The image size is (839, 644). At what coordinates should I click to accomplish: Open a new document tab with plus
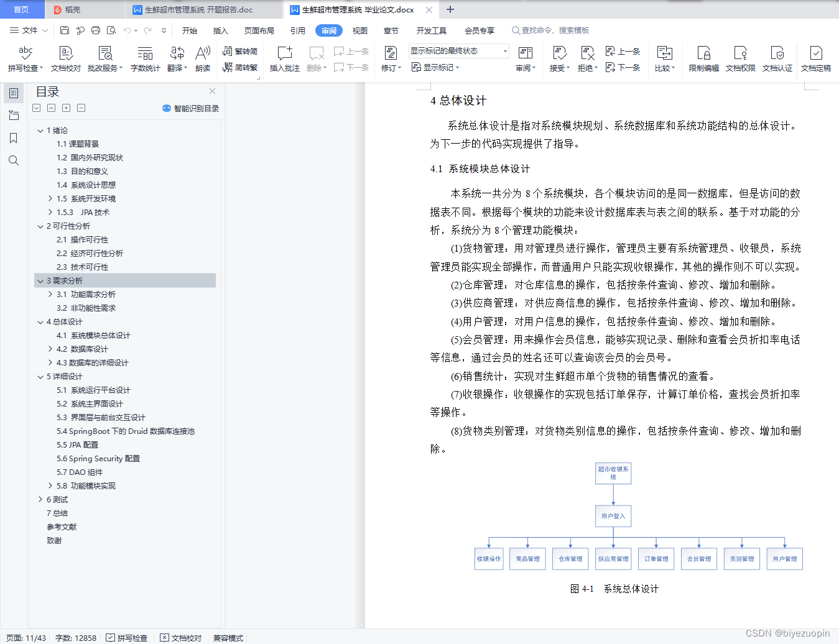click(x=450, y=10)
